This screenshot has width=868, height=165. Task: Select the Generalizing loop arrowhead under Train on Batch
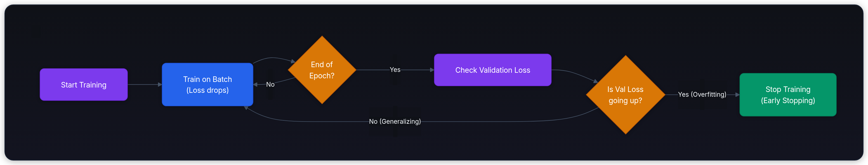tap(246, 108)
